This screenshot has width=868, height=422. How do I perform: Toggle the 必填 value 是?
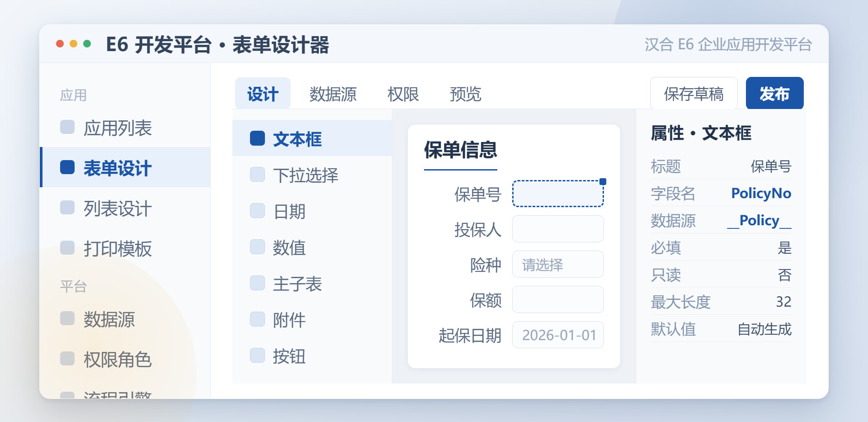784,247
